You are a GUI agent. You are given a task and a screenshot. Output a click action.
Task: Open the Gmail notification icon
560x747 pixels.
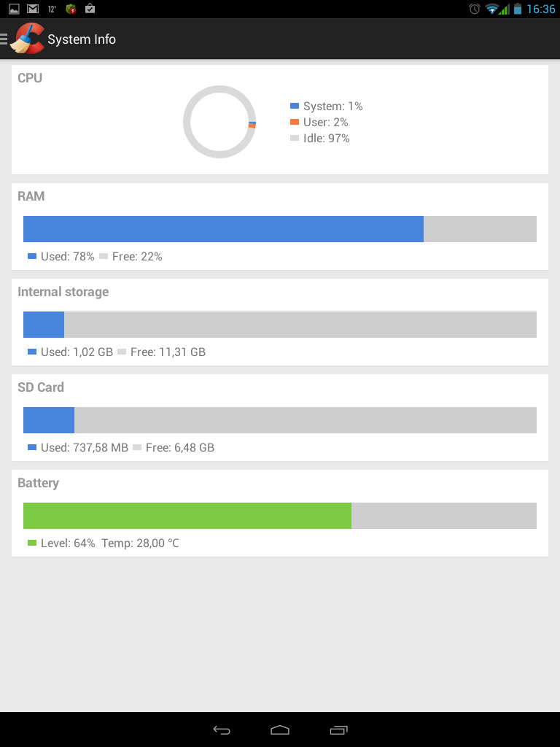coord(33,9)
